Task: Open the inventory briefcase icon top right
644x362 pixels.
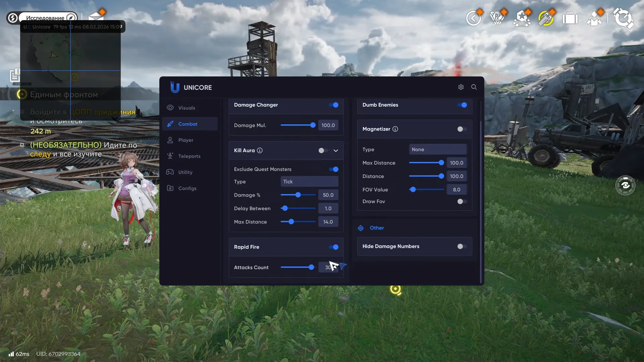Action: coord(570,18)
